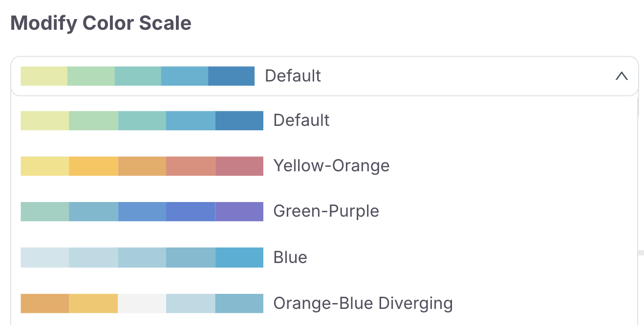The height and width of the screenshot is (325, 644).
Task: Click the purple end segment of Green-Purple palette
Action: 239,211
